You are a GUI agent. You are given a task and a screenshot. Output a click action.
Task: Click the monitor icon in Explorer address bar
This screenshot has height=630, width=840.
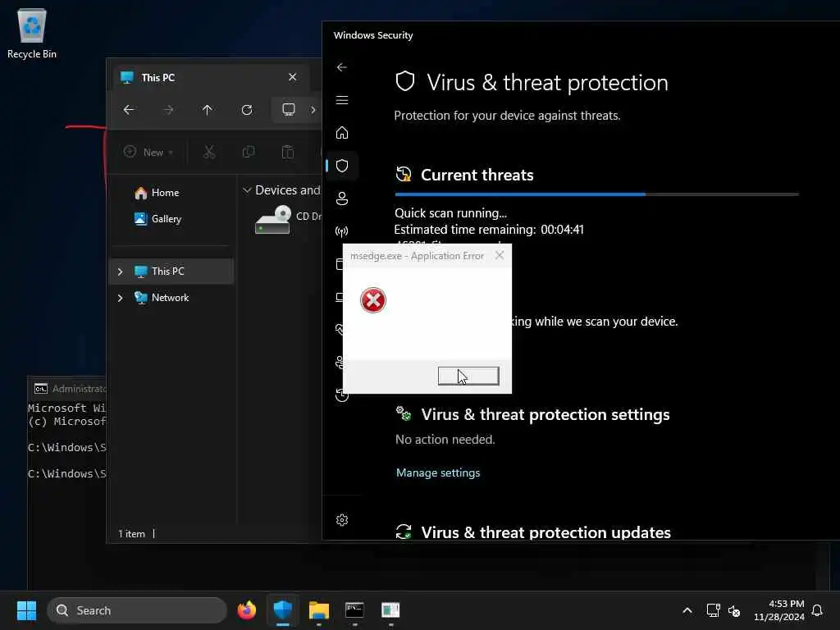tap(289, 110)
